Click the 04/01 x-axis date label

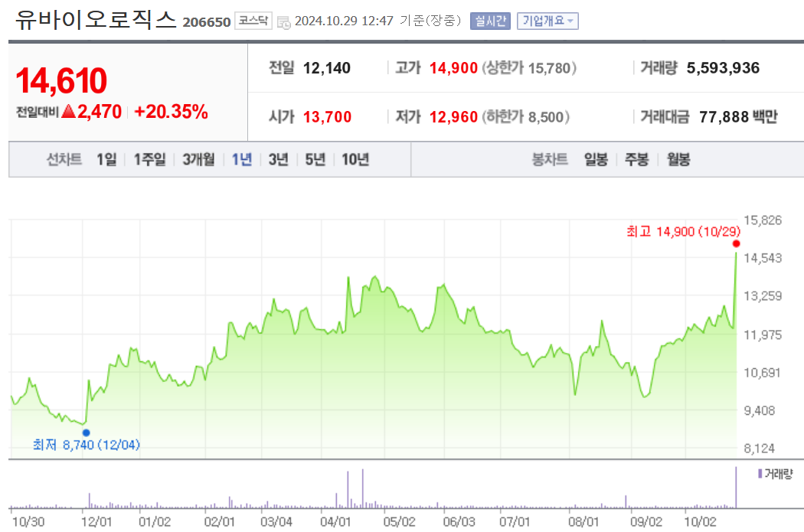pyautogui.click(x=335, y=522)
